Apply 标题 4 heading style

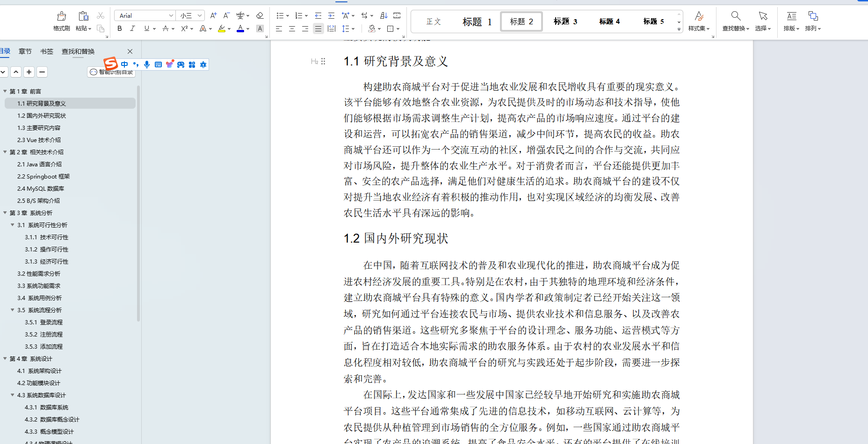point(609,21)
